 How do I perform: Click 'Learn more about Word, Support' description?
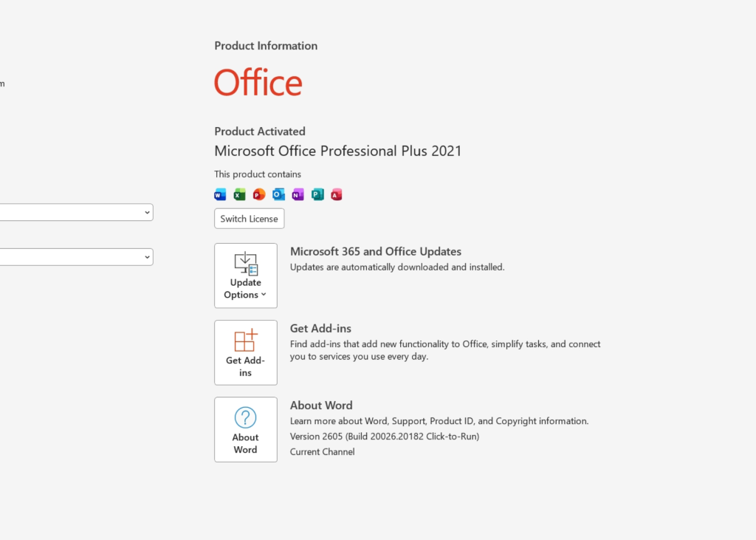(439, 421)
